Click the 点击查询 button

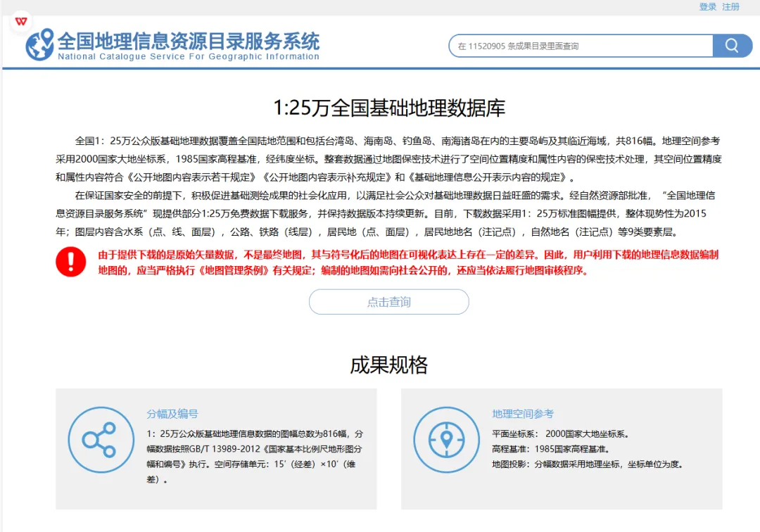tap(388, 302)
